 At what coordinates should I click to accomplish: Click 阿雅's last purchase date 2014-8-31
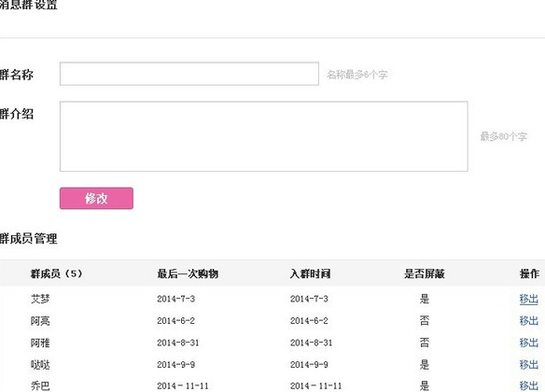click(178, 343)
